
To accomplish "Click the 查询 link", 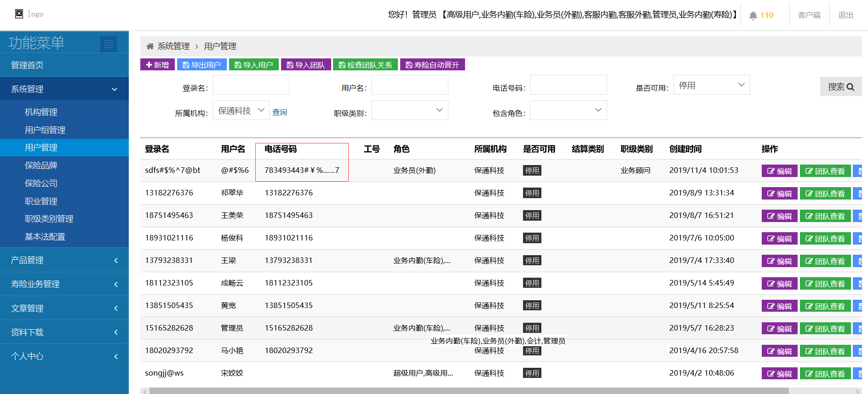I will point(280,112).
